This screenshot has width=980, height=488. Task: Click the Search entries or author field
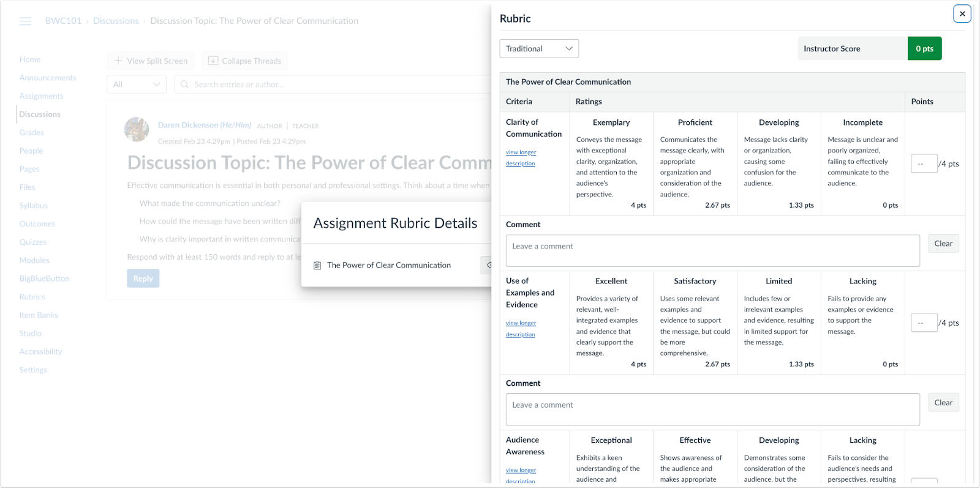pyautogui.click(x=334, y=84)
